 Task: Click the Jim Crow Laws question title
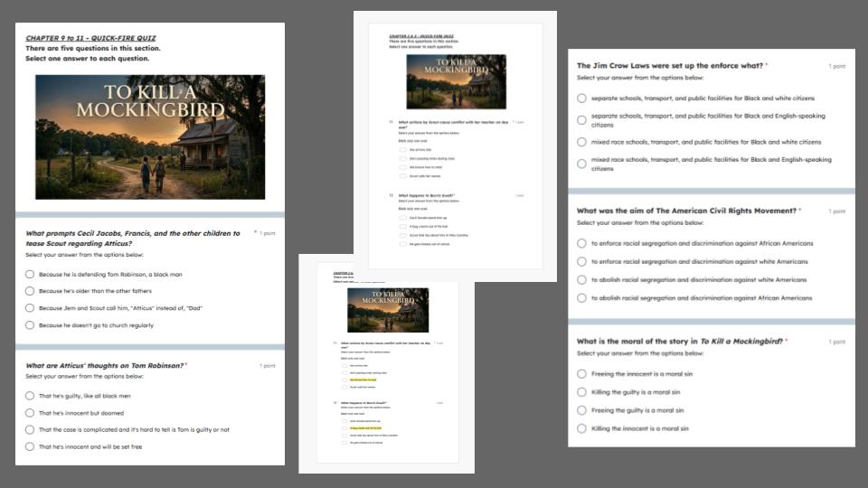[670, 65]
